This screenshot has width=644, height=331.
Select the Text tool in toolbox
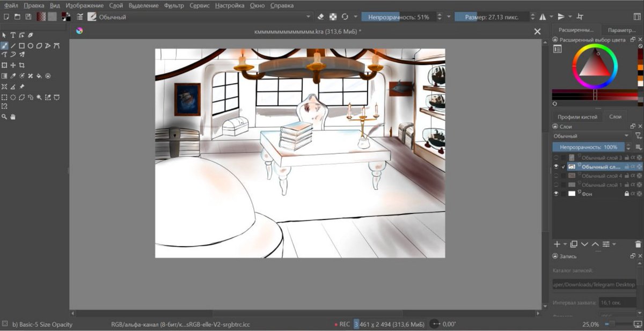(13, 35)
